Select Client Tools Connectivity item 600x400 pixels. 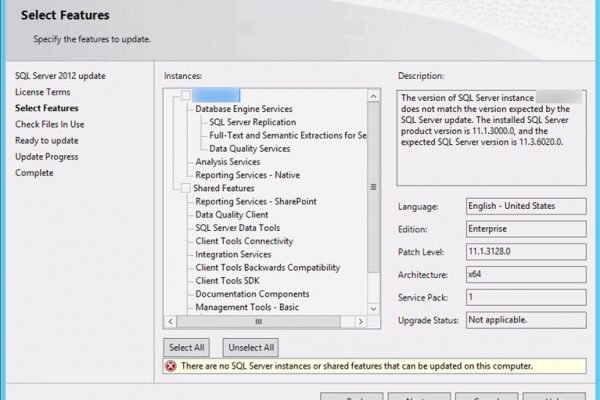[x=244, y=241]
